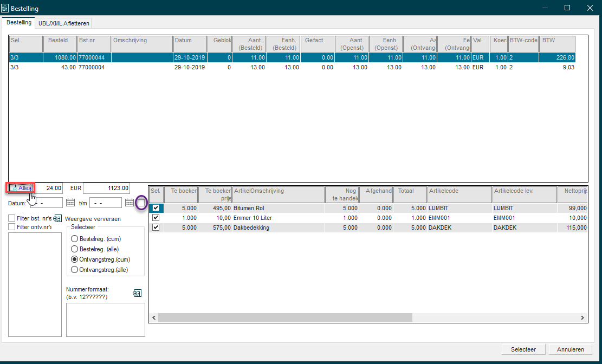
Task: Select the order row with Bst.nr. 77000004
Action: tap(292, 67)
